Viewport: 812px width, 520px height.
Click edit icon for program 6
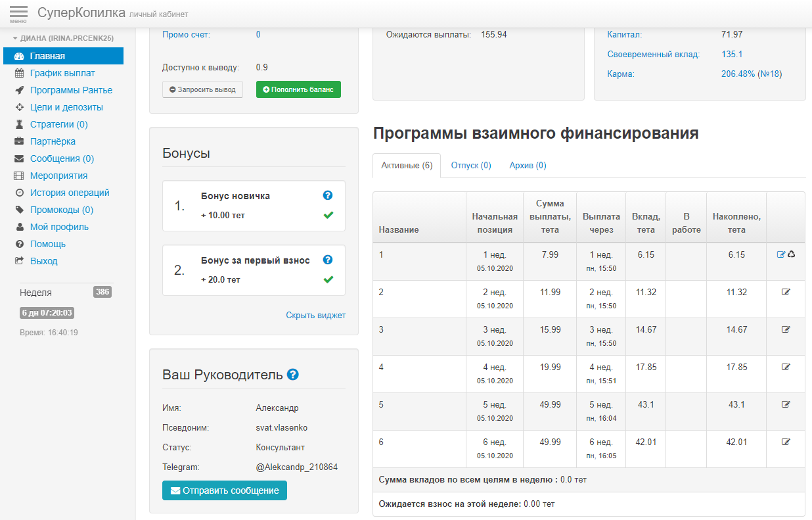click(x=786, y=442)
